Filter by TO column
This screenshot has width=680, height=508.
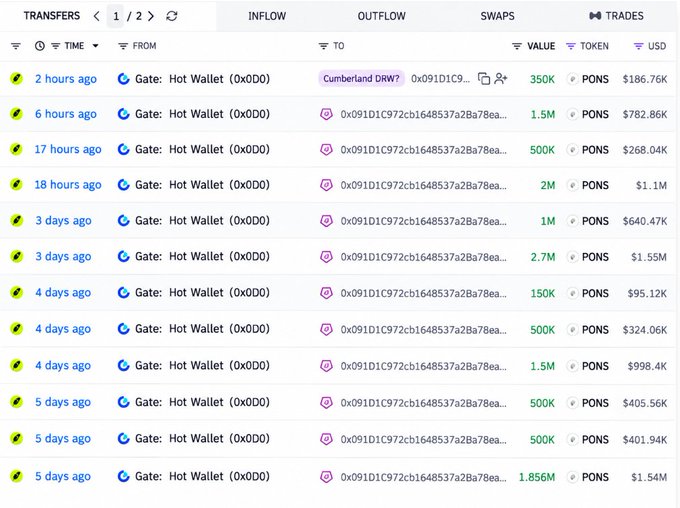point(323,46)
